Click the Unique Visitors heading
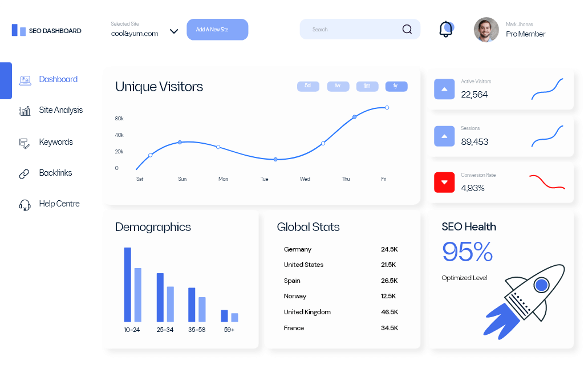Screen dimensions: 588x377 tap(159, 87)
